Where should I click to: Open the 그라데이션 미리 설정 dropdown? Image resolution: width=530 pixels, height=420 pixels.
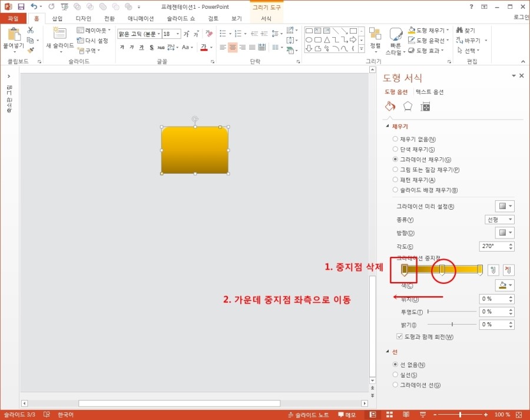point(505,206)
